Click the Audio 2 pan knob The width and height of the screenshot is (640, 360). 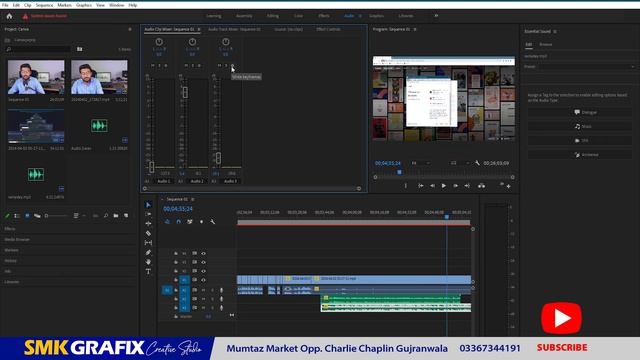192,42
